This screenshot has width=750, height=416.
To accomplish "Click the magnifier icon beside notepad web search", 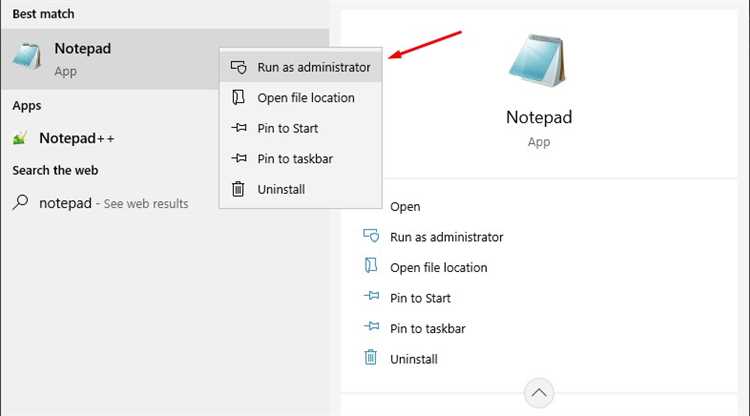I will [21, 202].
